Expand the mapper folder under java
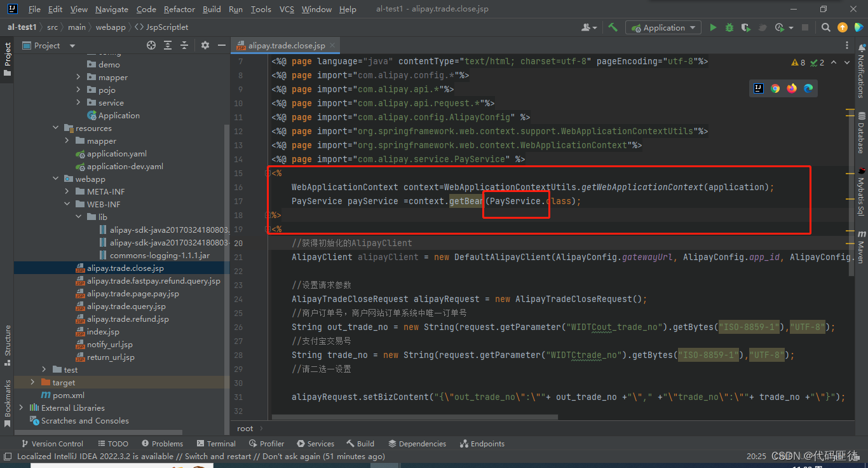 coord(78,77)
